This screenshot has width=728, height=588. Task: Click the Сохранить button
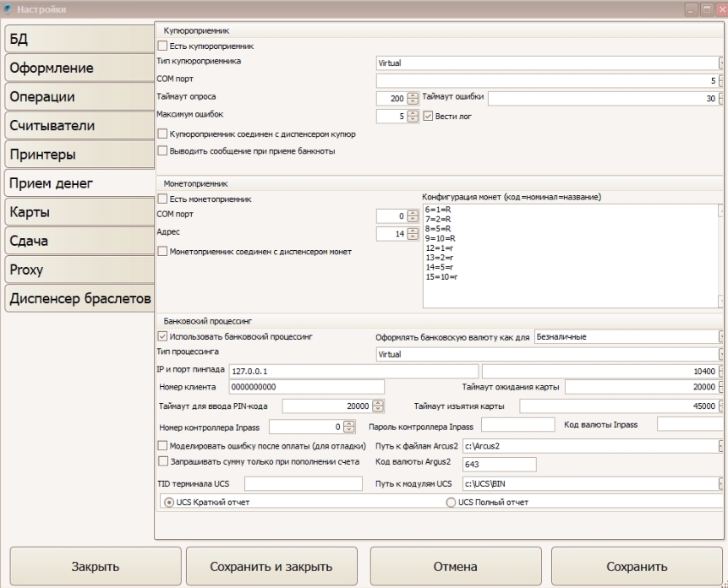pos(637,566)
